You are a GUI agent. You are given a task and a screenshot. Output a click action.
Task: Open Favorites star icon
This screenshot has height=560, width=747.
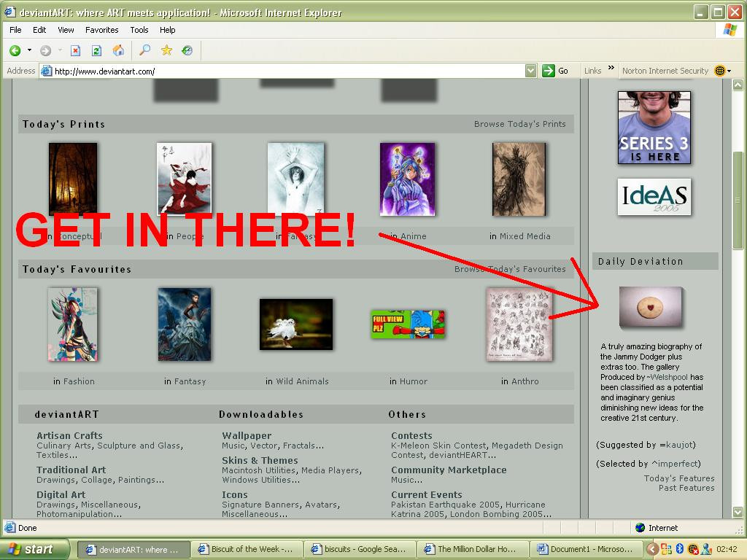click(166, 50)
